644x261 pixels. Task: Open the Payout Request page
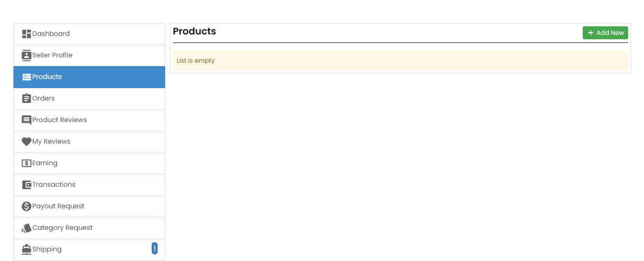click(x=58, y=206)
